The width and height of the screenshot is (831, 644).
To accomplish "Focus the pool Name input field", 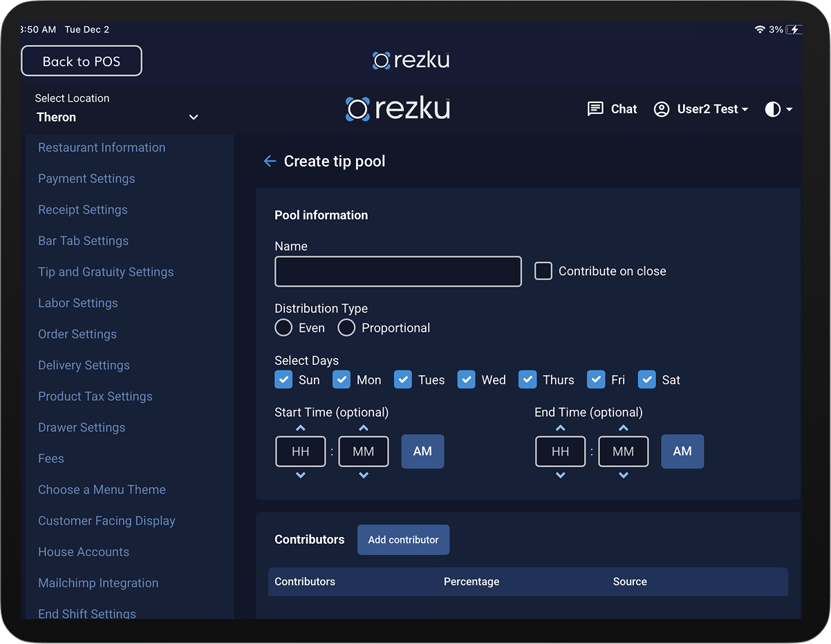I will click(398, 272).
